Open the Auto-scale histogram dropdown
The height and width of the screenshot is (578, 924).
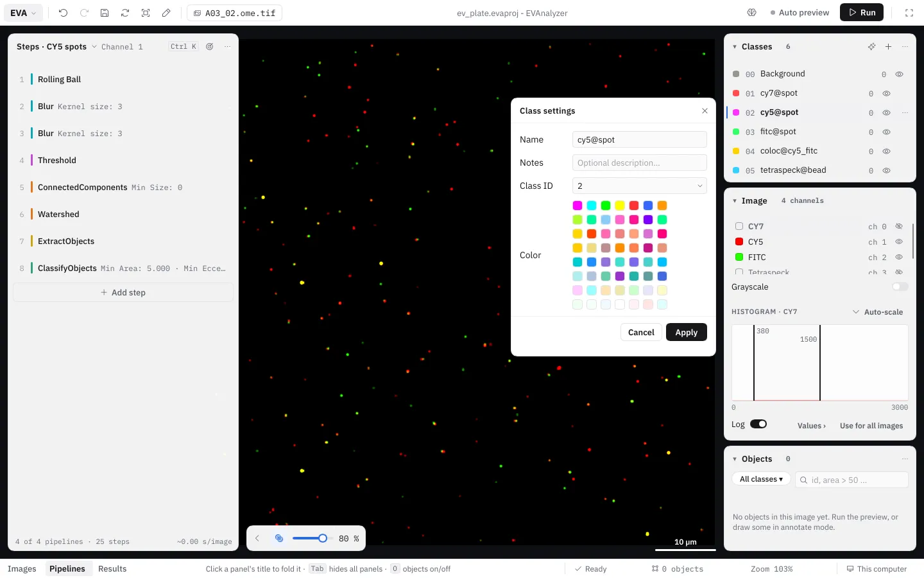878,311
